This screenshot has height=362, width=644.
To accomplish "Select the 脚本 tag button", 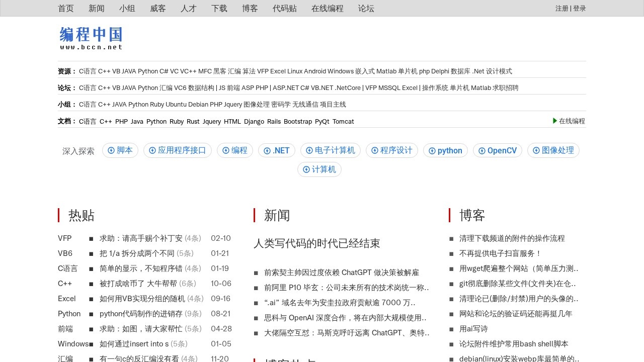I will [x=120, y=150].
